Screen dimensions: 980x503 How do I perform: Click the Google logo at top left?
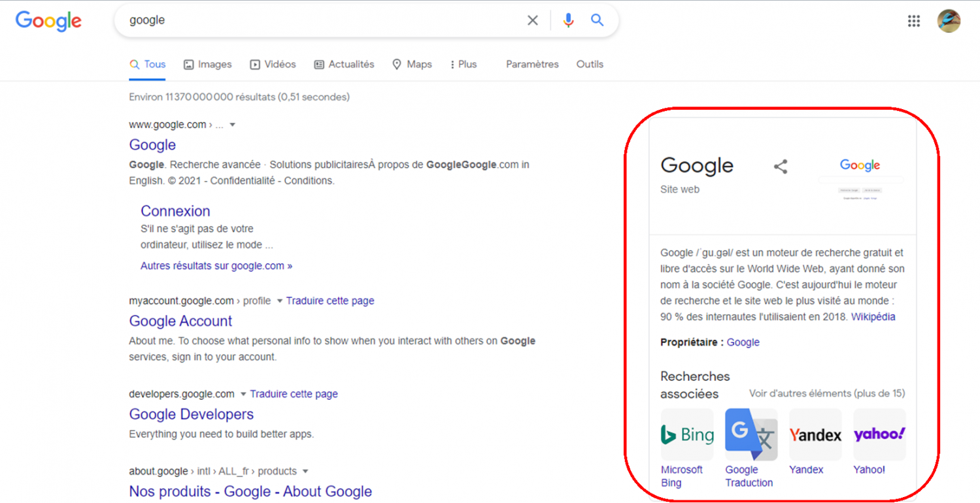pos(48,21)
